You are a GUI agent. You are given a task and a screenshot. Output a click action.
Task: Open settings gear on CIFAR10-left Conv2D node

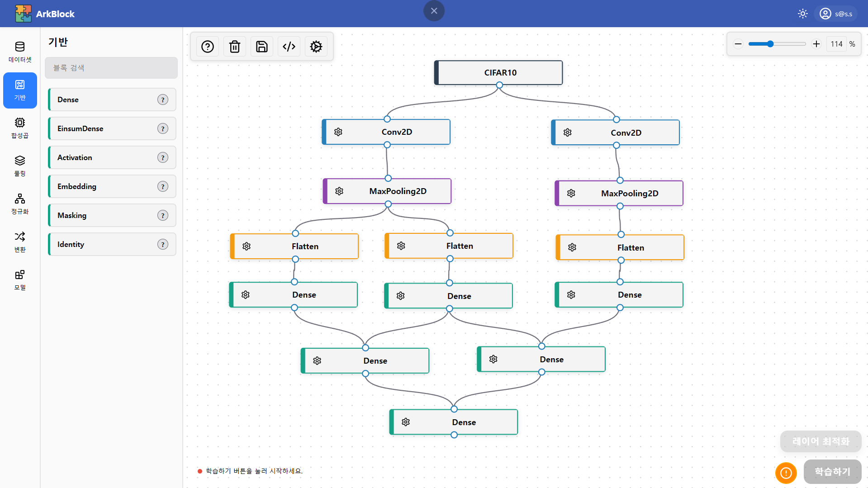point(338,132)
